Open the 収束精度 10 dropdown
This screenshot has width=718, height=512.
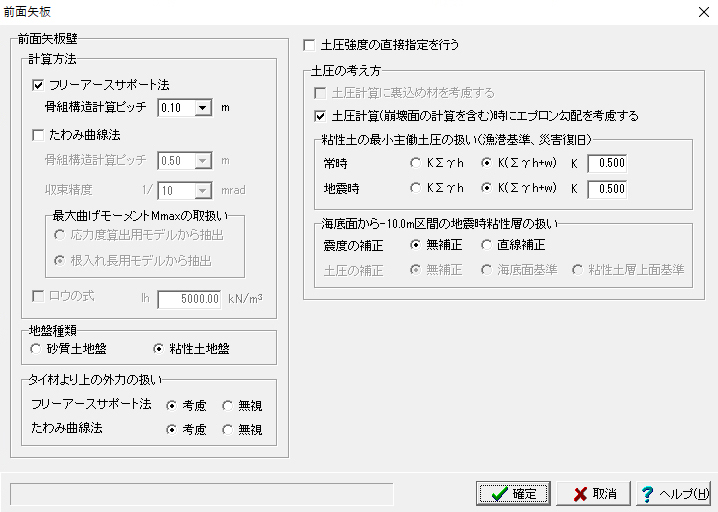click(x=202, y=191)
